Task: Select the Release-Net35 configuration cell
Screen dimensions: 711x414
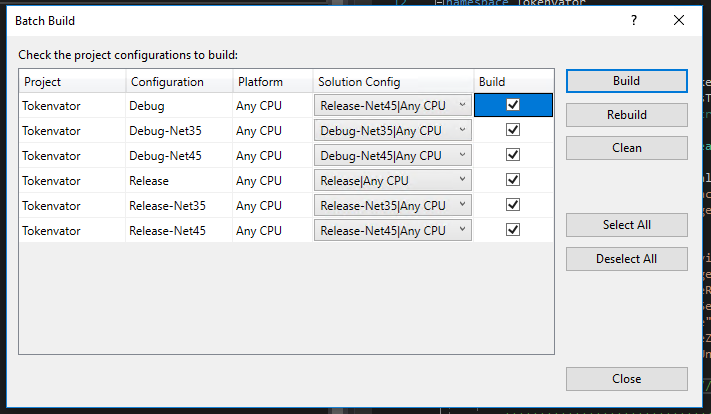Action: coord(179,205)
